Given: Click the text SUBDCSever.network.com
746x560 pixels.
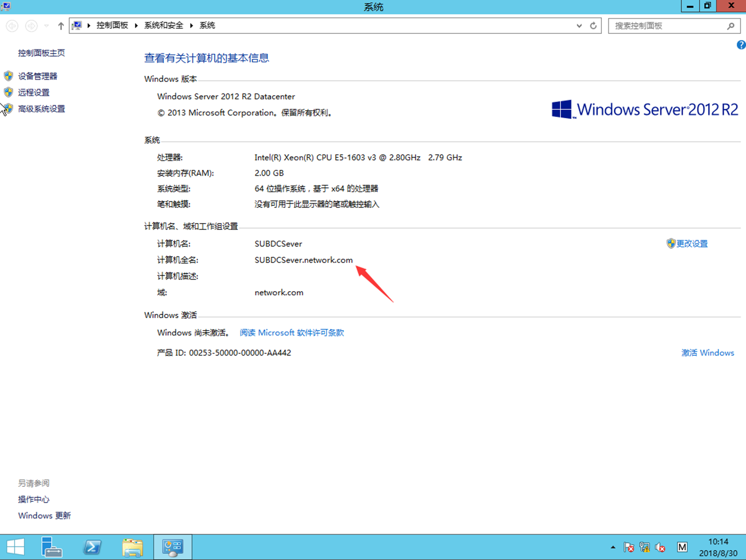Looking at the screenshot, I should click(x=303, y=260).
